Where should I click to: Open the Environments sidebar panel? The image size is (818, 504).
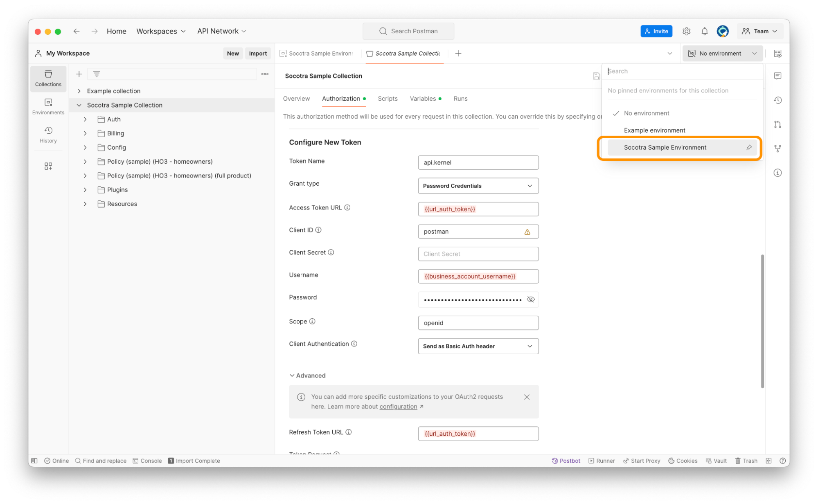[x=48, y=106]
